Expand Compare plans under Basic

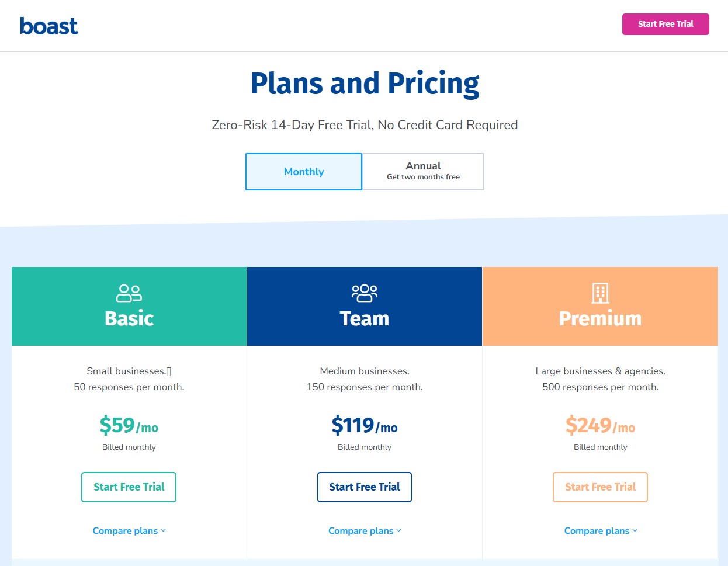pos(129,530)
